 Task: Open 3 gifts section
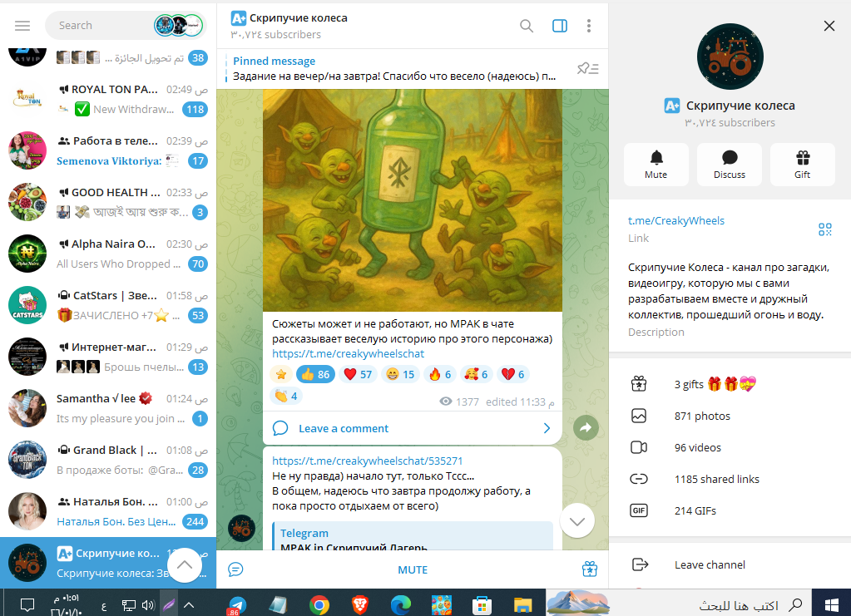[x=730, y=384]
